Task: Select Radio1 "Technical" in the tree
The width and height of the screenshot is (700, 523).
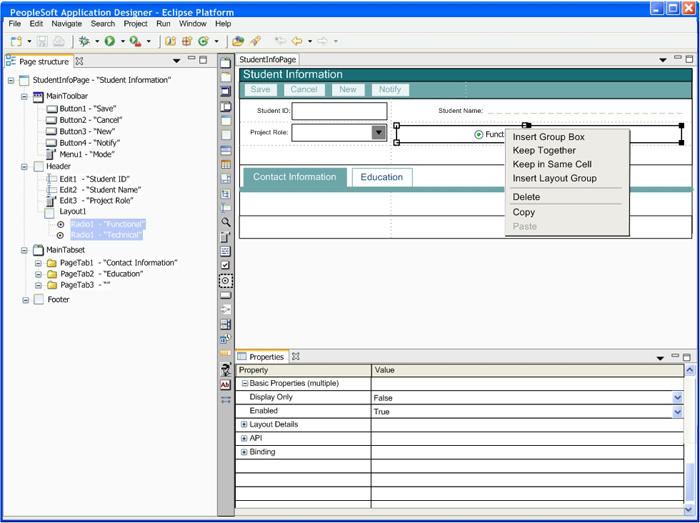Action: pyautogui.click(x=106, y=235)
